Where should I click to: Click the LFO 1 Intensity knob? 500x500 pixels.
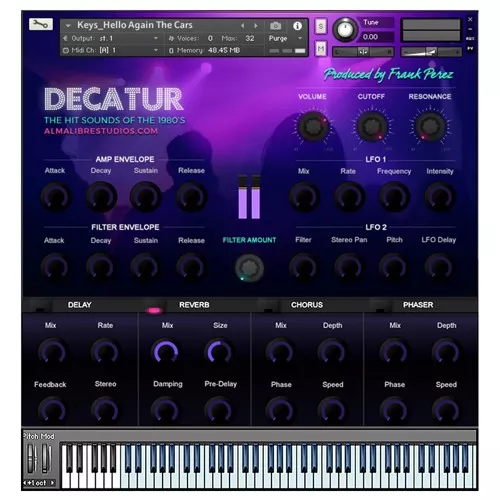pos(440,197)
